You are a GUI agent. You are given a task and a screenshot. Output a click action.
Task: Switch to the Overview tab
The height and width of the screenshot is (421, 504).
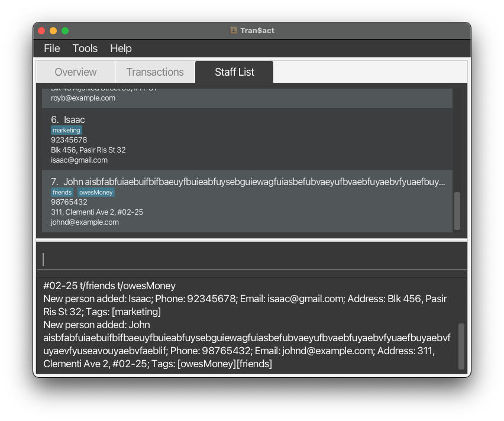pyautogui.click(x=76, y=72)
